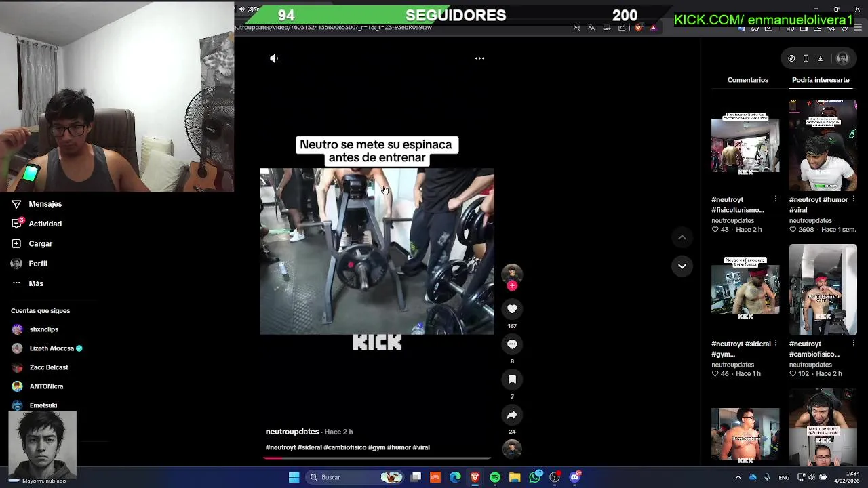Open the suggested video with 102 likes
868x488 pixels.
click(823, 289)
